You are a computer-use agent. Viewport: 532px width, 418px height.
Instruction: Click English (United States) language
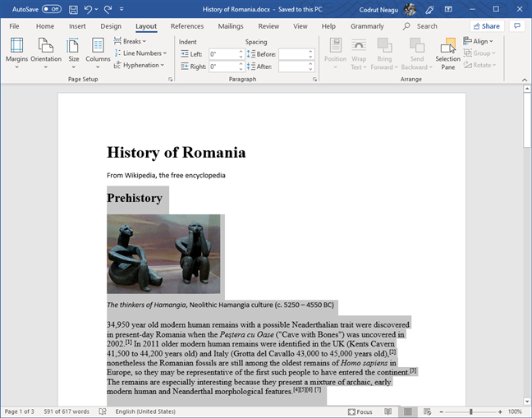(145, 411)
